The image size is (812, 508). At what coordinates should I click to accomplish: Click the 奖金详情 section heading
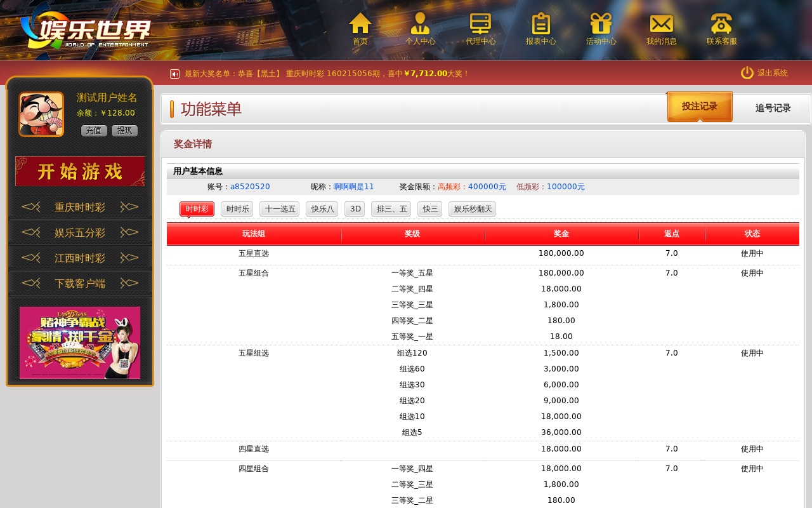tap(193, 144)
